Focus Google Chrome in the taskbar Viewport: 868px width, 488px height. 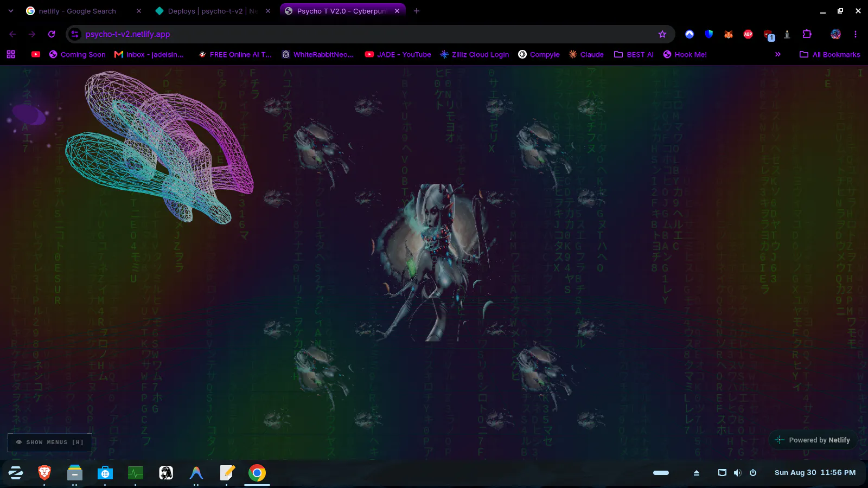click(x=257, y=473)
